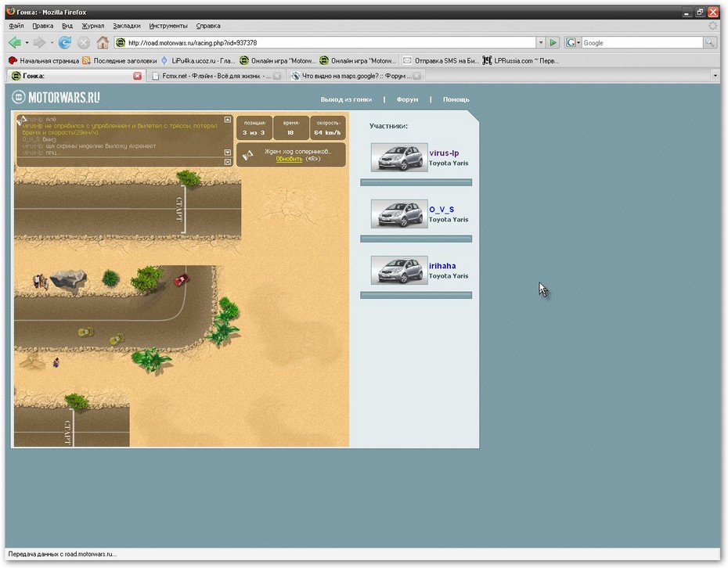Click the Motorwars.ru logo
The width and height of the screenshot is (728, 568).
pos(56,98)
